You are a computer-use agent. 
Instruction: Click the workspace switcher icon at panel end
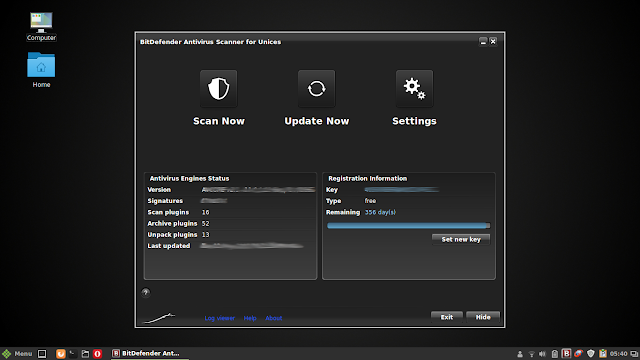[x=634, y=354]
